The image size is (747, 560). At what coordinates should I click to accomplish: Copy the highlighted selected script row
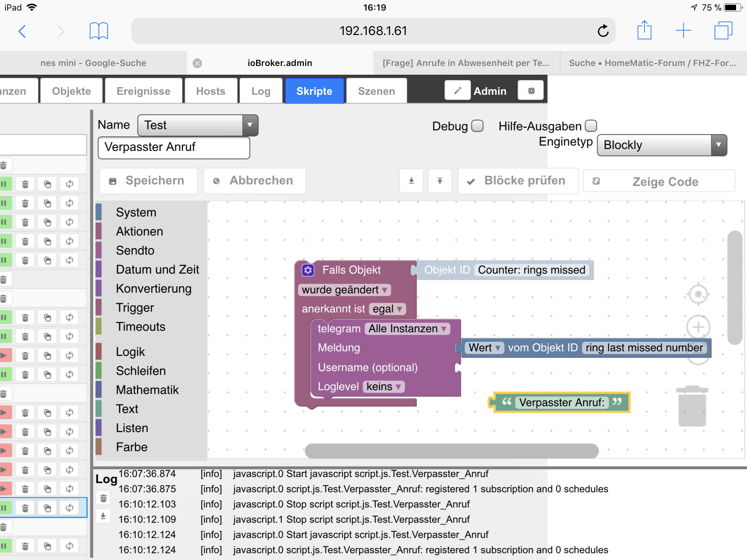click(47, 508)
